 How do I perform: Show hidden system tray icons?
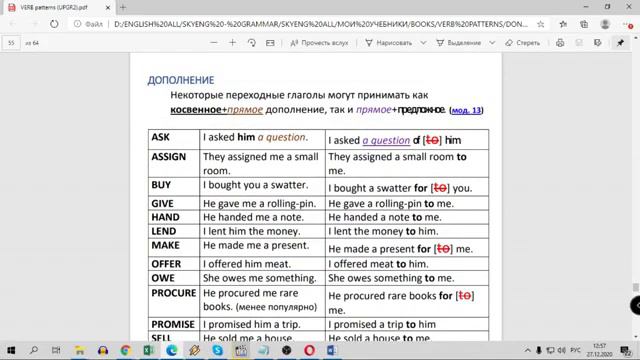[528, 350]
